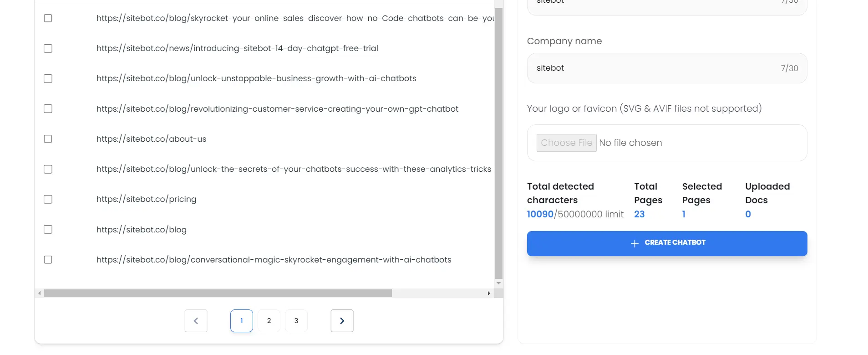Tick the sitebot.co/blog page checkbox
Screen dimensions: 868x355
pyautogui.click(x=48, y=230)
